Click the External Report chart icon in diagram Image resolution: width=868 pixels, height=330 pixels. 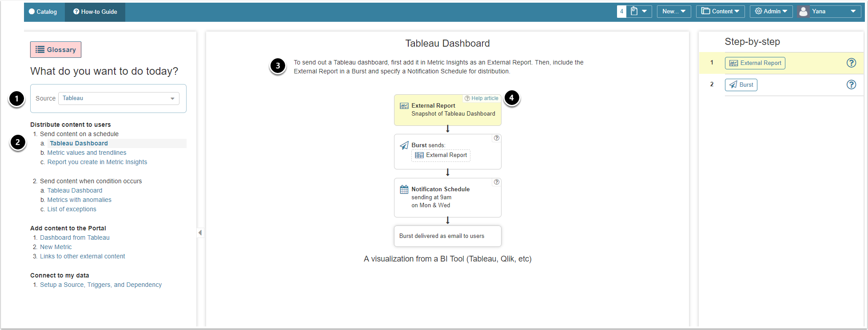pyautogui.click(x=404, y=106)
